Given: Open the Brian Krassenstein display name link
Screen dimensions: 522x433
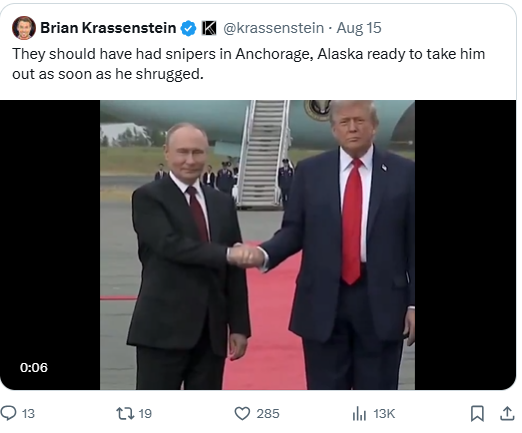Looking at the screenshot, I should [108, 28].
